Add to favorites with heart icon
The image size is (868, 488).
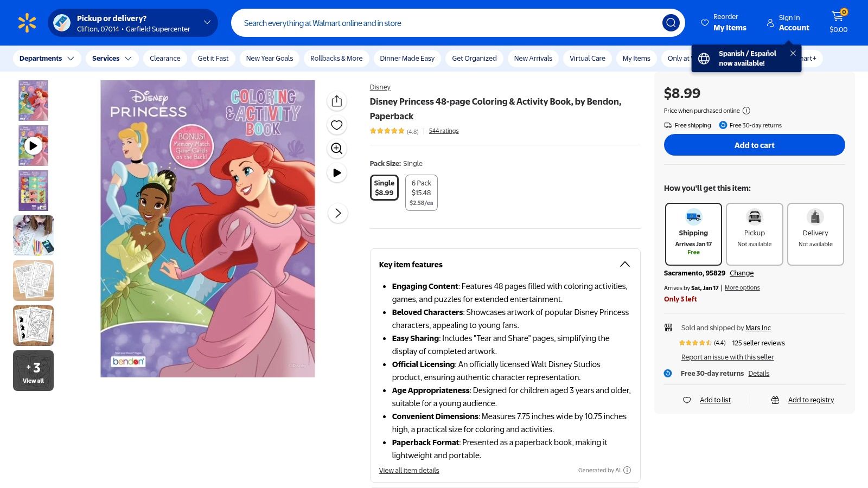click(x=337, y=125)
